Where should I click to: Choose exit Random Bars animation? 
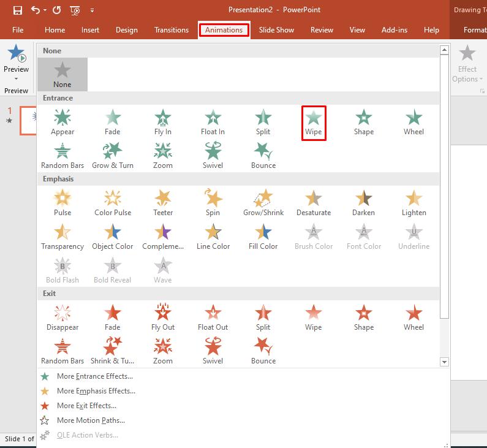pyautogui.click(x=62, y=351)
